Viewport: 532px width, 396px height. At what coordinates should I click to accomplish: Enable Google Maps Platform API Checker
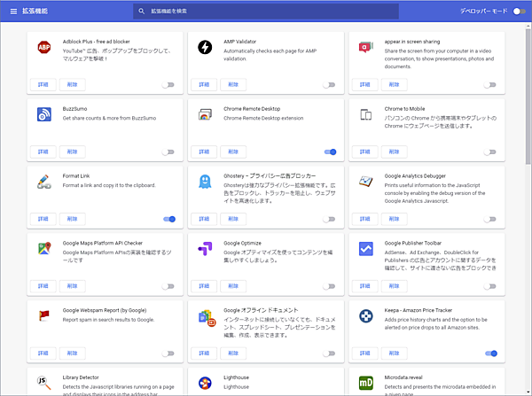[x=168, y=286]
